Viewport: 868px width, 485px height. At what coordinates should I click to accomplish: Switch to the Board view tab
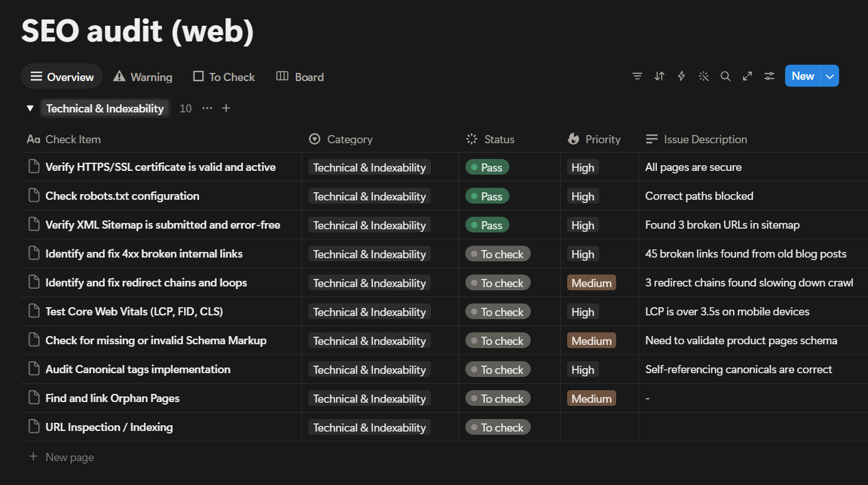[x=300, y=77]
